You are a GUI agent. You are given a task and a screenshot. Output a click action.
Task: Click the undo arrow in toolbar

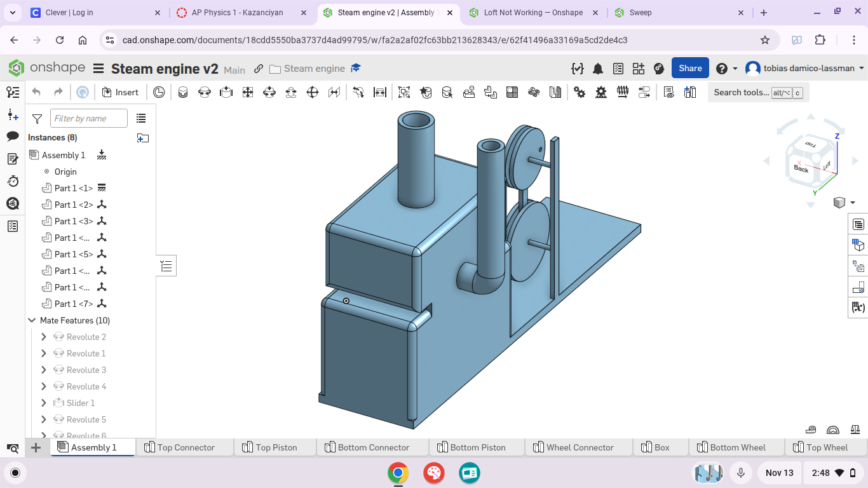(x=36, y=92)
